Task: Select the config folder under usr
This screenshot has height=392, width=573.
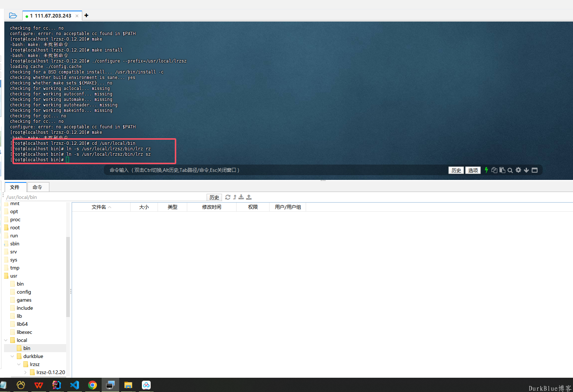Action: [x=24, y=292]
